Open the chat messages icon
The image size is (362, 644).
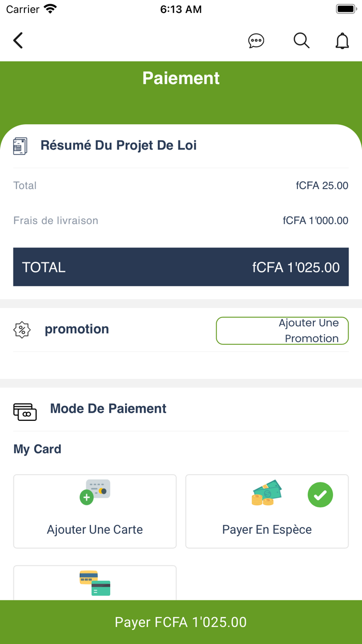point(256,40)
